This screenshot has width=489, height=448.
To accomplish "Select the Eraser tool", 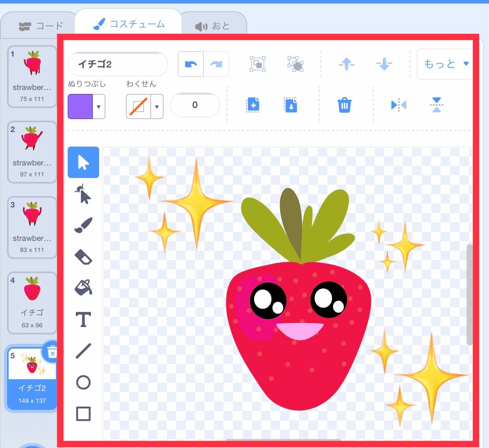I will point(83,257).
